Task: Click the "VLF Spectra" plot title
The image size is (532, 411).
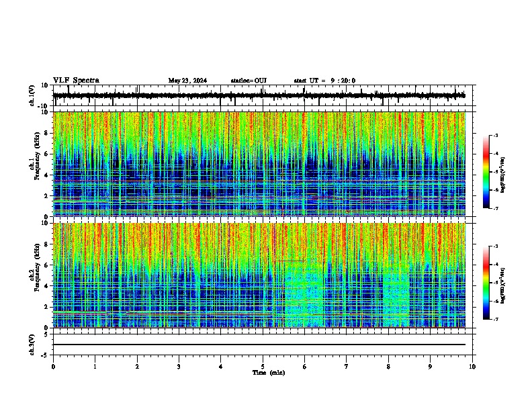Action: point(76,81)
